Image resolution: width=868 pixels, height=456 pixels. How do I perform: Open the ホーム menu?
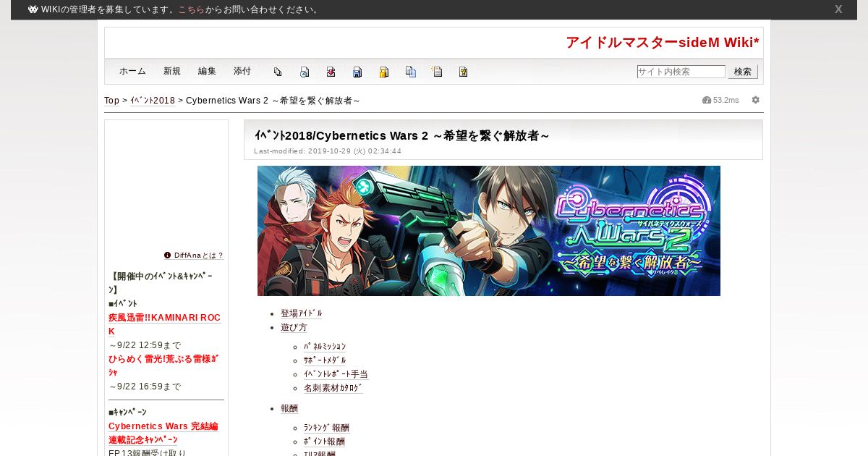[132, 71]
